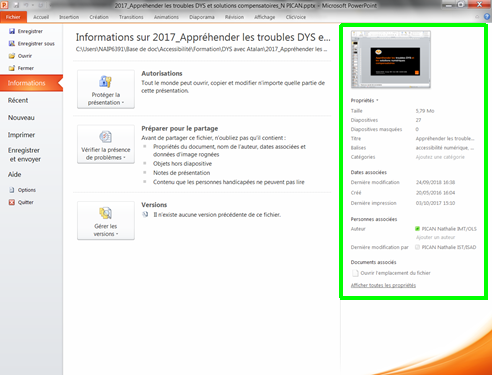Click the PowerPoint logo in title bar
This screenshot has width=492, height=375.
4,5
